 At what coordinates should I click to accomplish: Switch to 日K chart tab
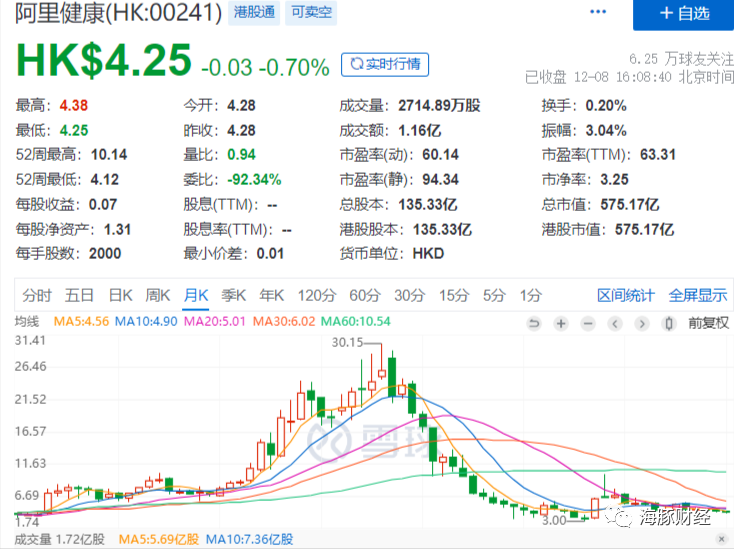coord(120,295)
